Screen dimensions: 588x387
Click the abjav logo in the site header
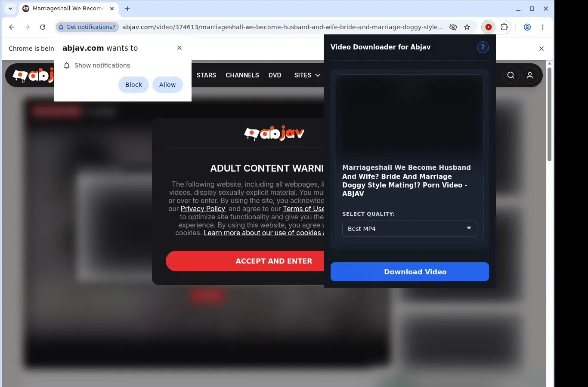33,75
